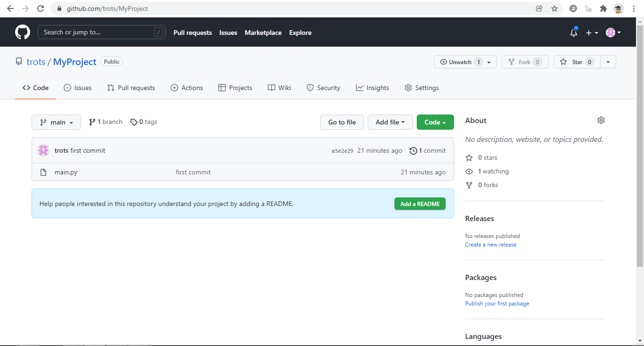Open the Insights tab
This screenshot has height=346, width=644.
(372, 88)
